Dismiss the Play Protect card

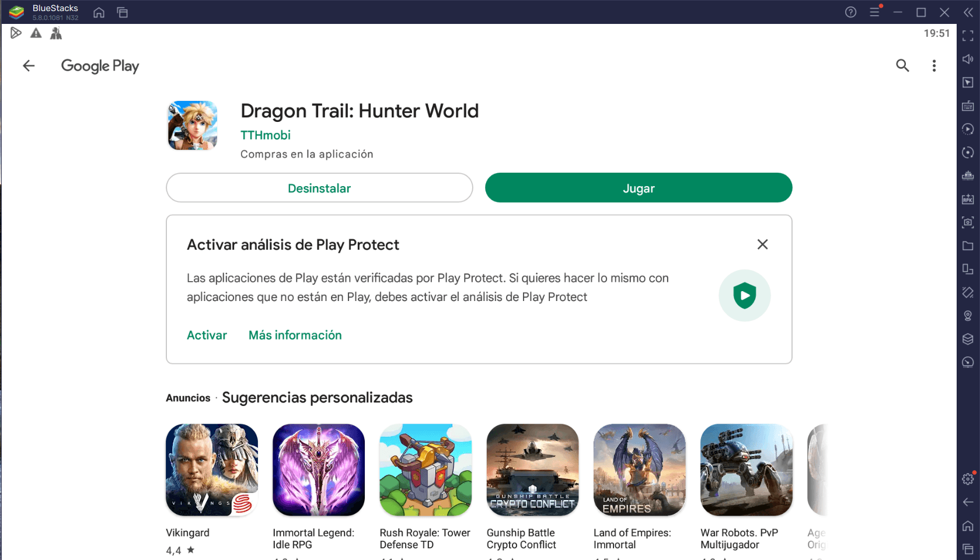tap(762, 244)
